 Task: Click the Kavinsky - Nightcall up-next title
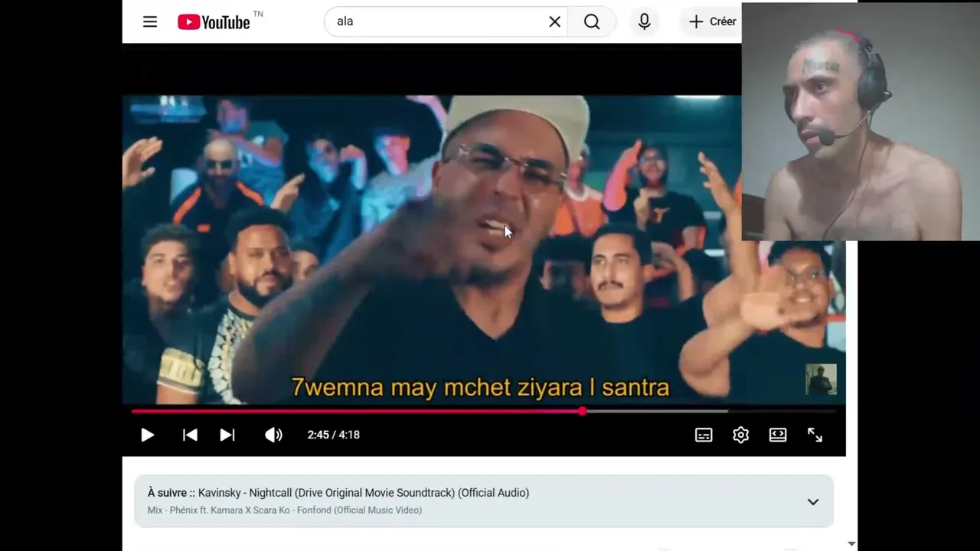(364, 493)
